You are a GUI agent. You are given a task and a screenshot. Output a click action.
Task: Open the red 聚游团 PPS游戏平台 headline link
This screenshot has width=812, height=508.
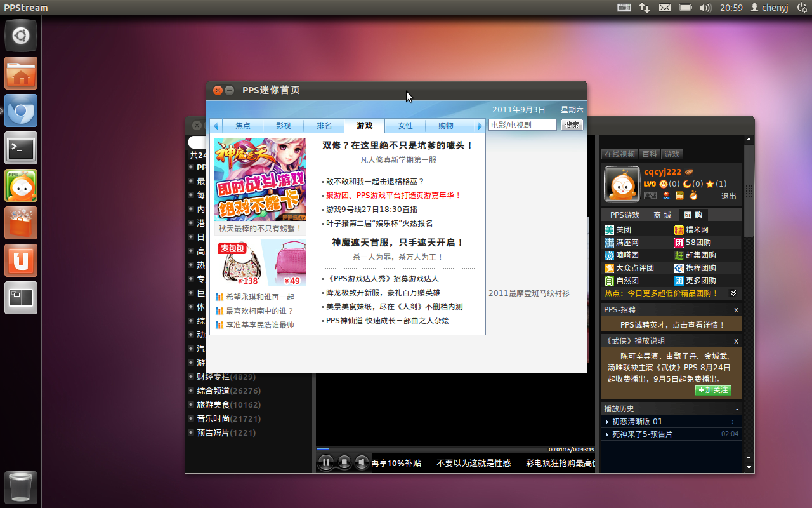pos(393,196)
